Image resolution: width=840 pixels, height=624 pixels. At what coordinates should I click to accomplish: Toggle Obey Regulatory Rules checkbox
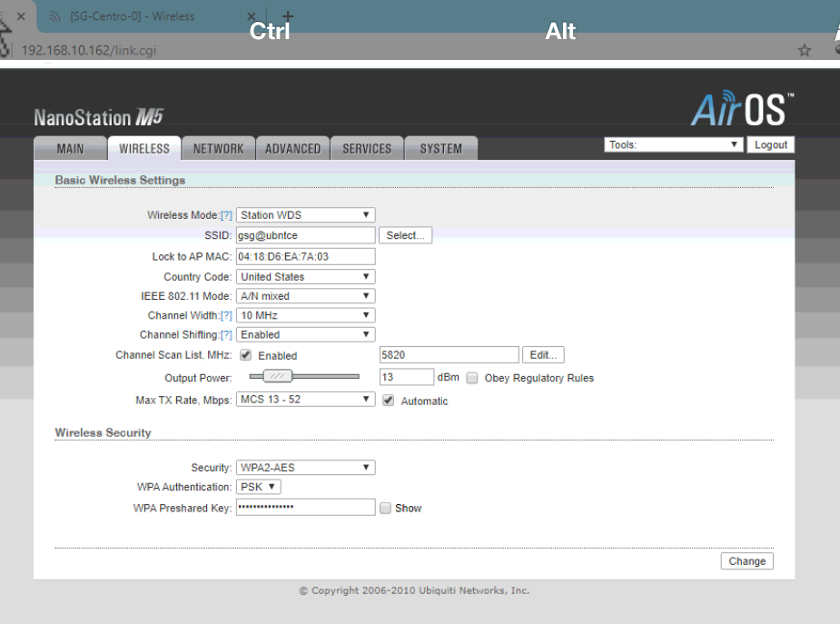[472, 378]
